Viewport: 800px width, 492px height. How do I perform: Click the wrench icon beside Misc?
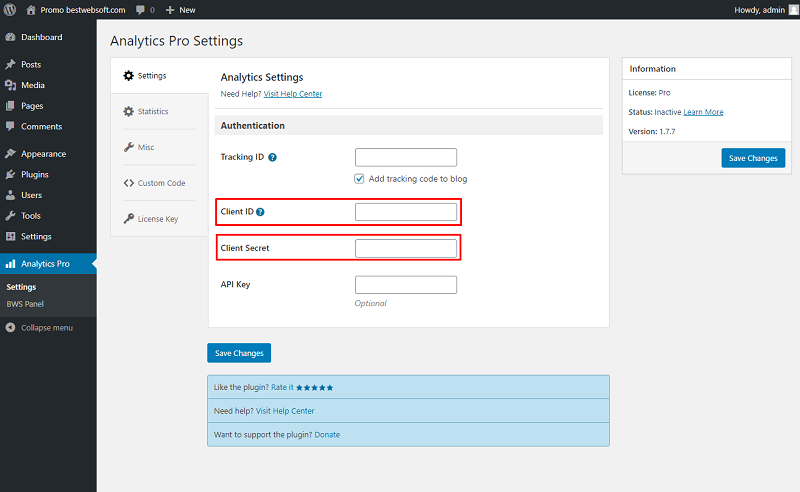coord(129,147)
